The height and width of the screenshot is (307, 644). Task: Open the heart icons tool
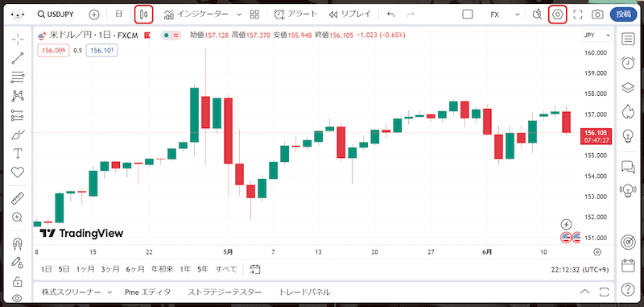coord(18,172)
